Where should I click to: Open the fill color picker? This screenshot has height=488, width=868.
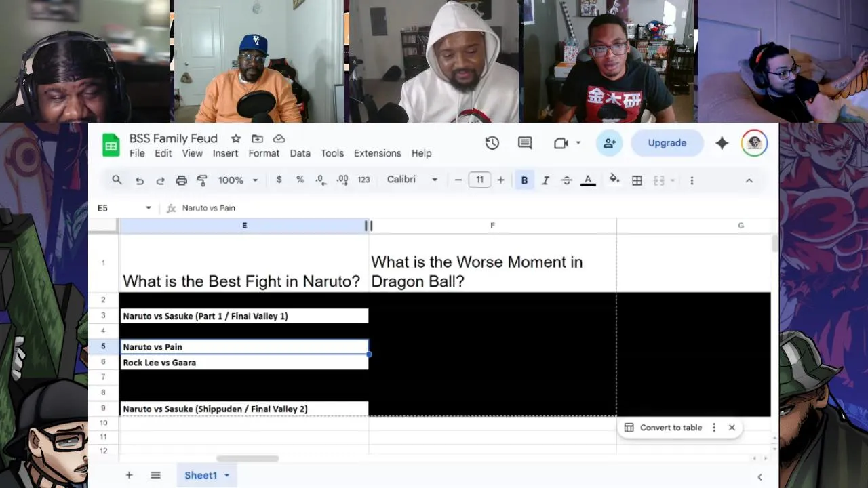coord(614,180)
